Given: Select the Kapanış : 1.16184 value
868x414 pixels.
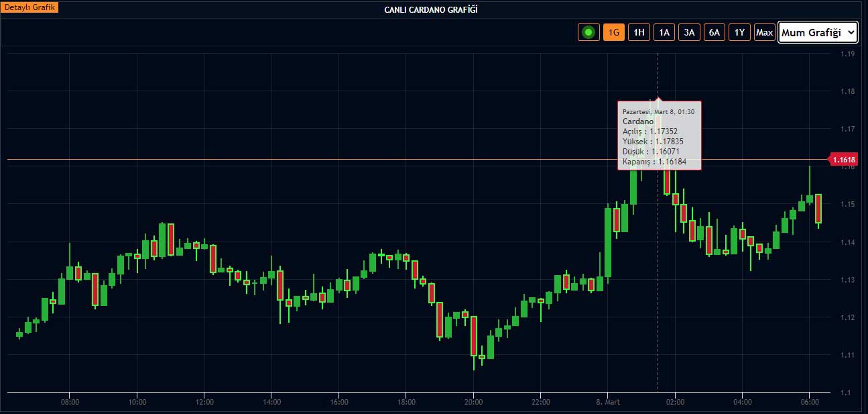Looking at the screenshot, I should click(653, 162).
